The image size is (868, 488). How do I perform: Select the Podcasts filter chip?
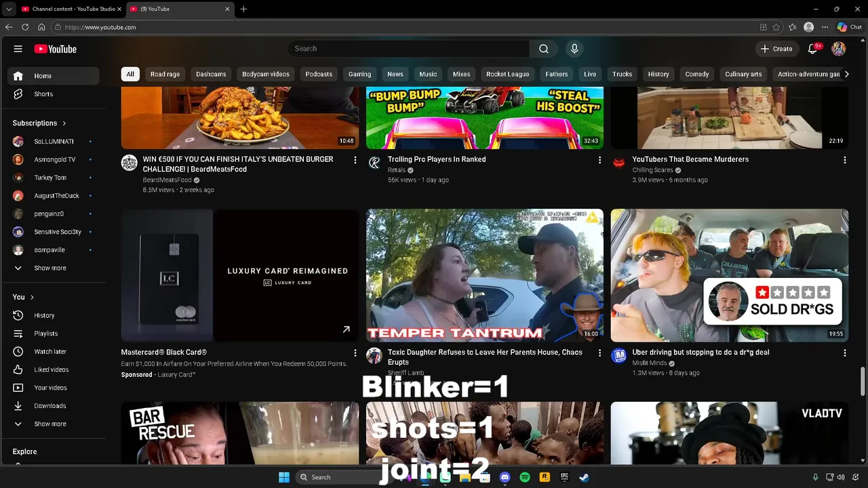[x=319, y=74]
